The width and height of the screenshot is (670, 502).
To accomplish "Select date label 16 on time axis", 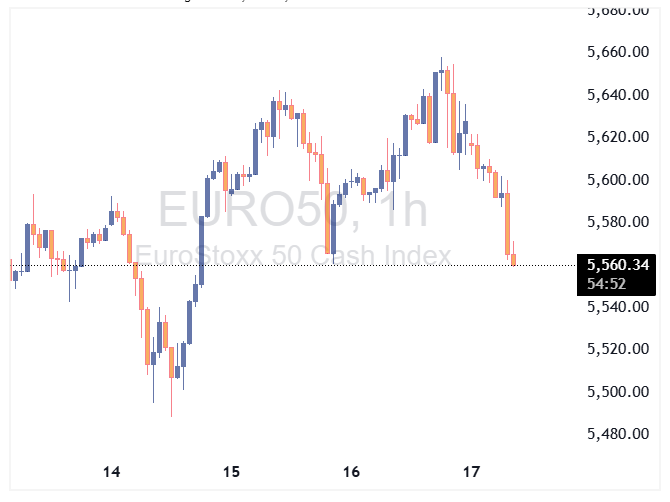I will [x=351, y=471].
